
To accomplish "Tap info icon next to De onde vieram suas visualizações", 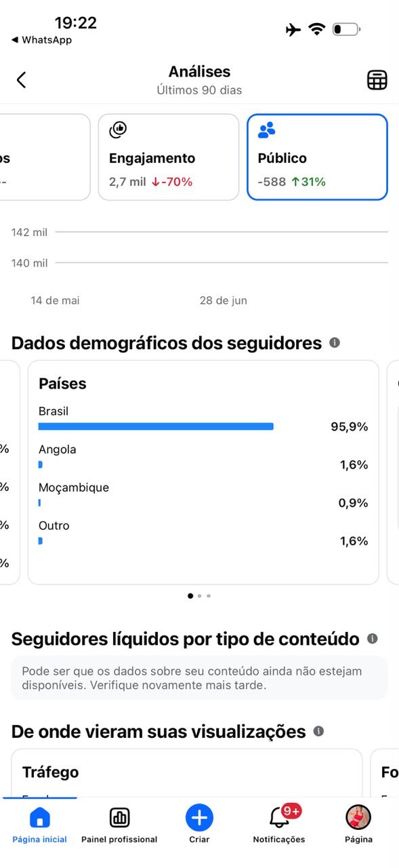I will tap(318, 732).
